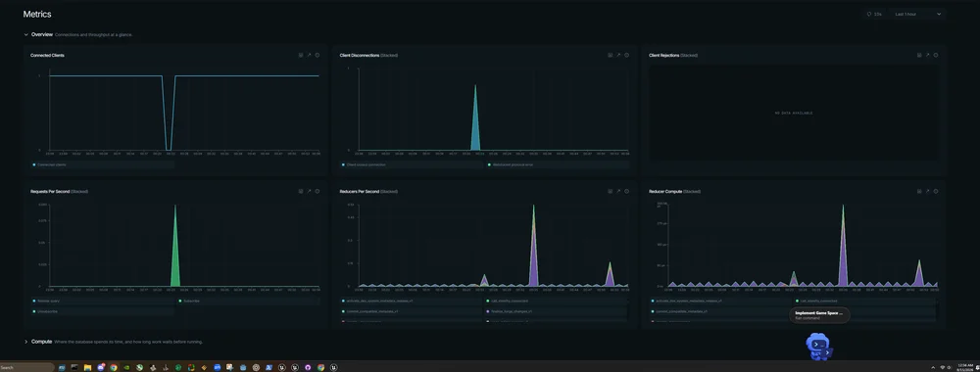
Task: Click the square icon on Requests Per Second panel
Action: (301, 191)
